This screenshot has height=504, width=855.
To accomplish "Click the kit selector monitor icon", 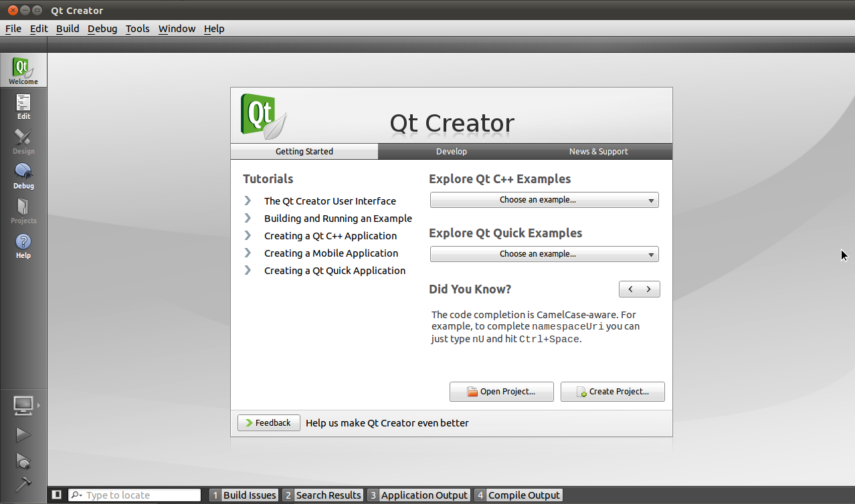I will pos(23,405).
